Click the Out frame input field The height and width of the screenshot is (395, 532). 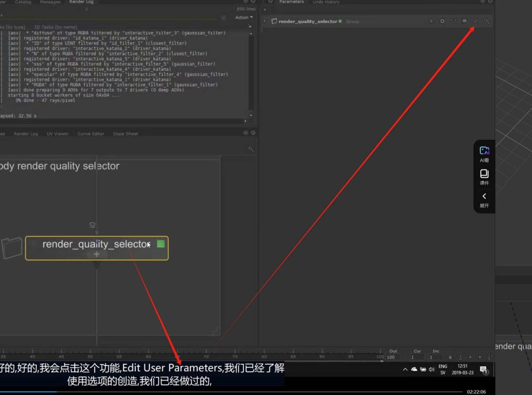pos(395,358)
